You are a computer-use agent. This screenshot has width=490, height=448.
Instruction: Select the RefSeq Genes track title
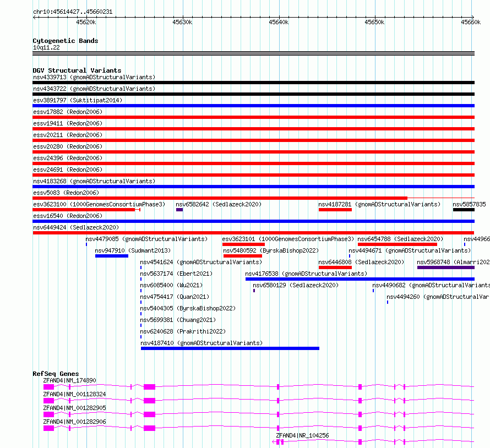pos(56,374)
